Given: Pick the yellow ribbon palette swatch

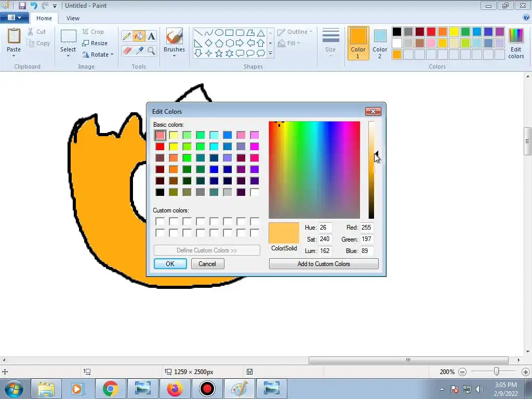Looking at the screenshot, I should pos(454,32).
